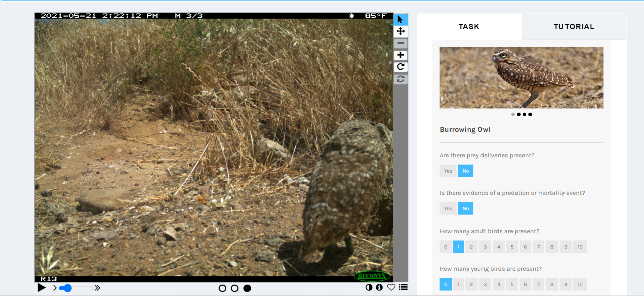Set adult birds count to 7

coord(538,247)
